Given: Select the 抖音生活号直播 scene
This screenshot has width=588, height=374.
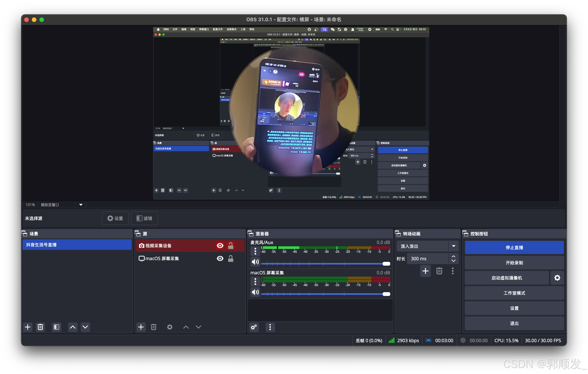Looking at the screenshot, I should click(77, 245).
